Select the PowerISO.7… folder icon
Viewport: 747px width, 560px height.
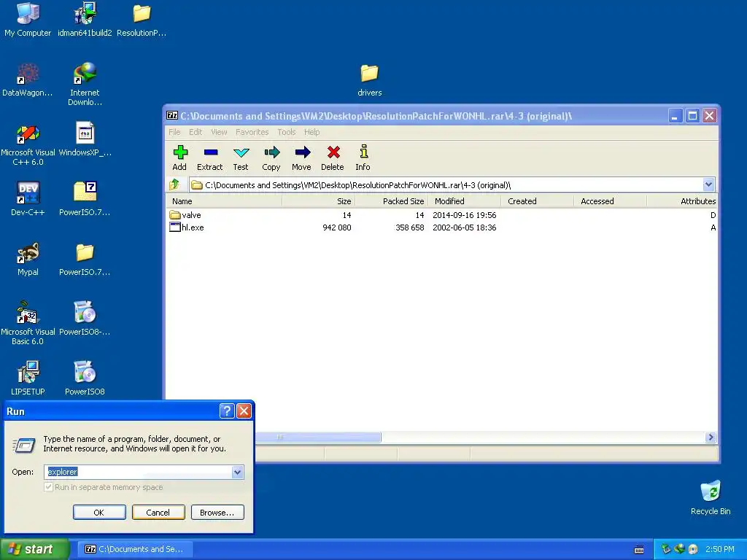[85, 259]
